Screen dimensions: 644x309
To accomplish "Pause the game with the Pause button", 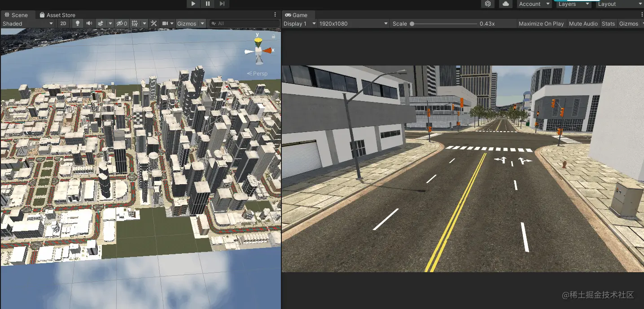I will [x=208, y=4].
